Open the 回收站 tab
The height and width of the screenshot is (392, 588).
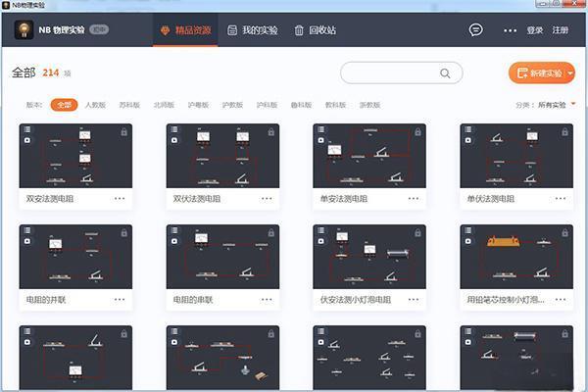316,30
